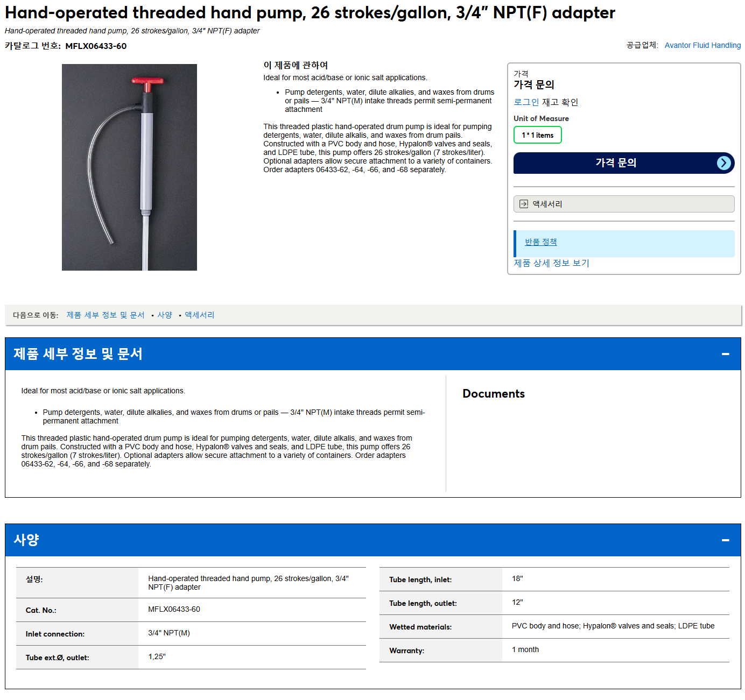The width and height of the screenshot is (745, 700).
Task: Open the 반품 정책 link
Action: pyautogui.click(x=541, y=242)
